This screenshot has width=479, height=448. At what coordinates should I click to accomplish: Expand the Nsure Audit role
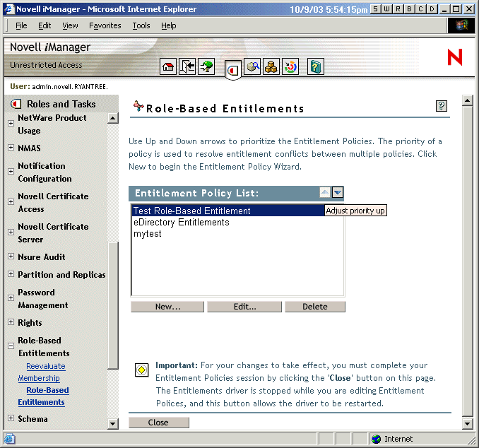(11, 256)
